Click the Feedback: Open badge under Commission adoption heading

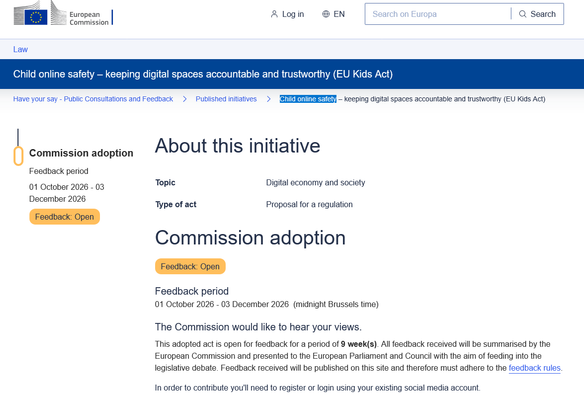coord(190,266)
